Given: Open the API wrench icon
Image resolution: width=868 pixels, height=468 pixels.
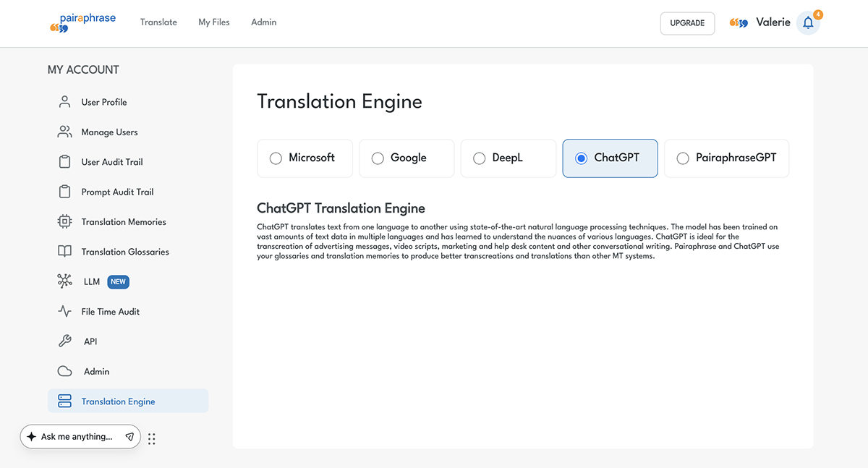Looking at the screenshot, I should coord(64,341).
